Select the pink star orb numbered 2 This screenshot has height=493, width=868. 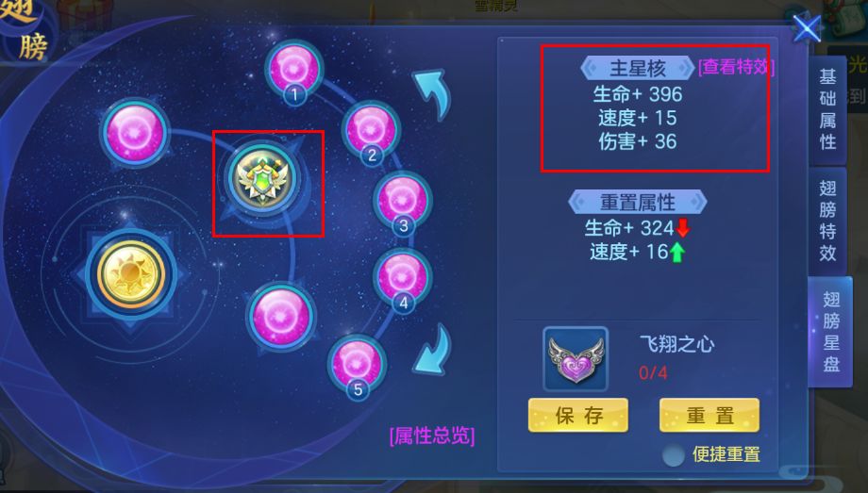point(371,131)
